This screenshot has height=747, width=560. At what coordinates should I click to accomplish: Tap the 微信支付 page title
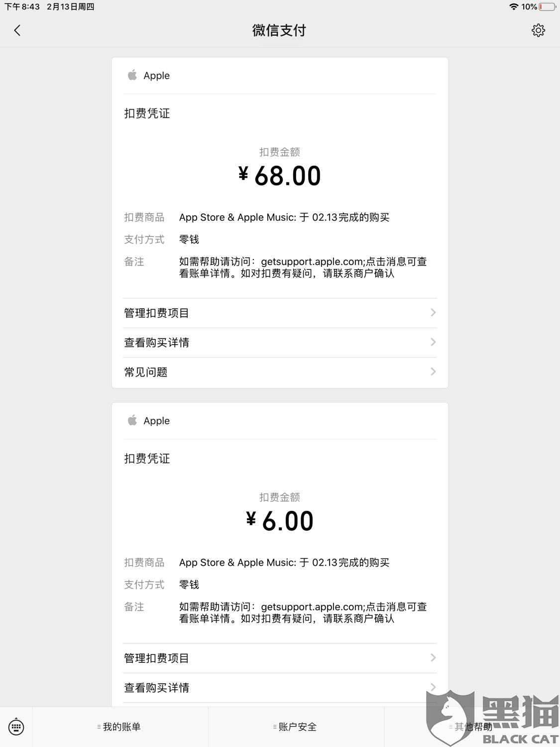pyautogui.click(x=279, y=30)
